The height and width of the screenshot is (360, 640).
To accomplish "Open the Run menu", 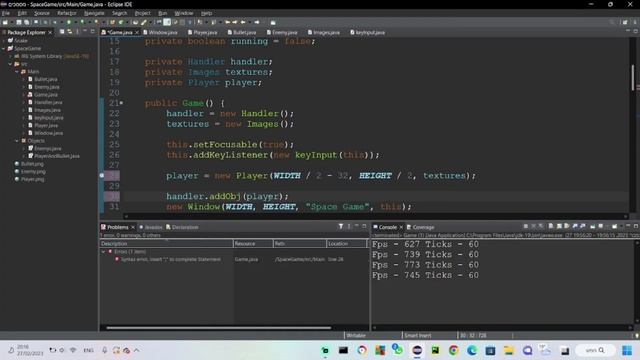I will (162, 13).
